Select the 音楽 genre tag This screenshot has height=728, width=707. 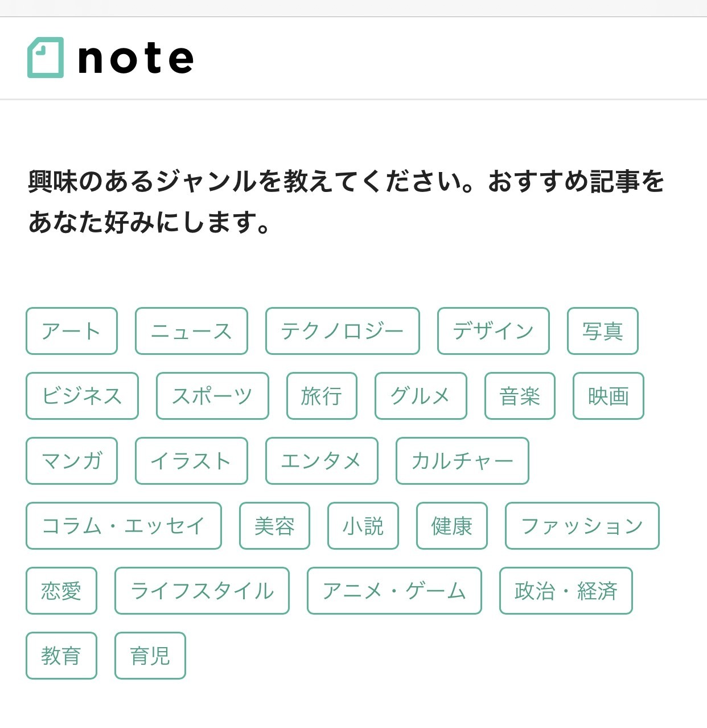pyautogui.click(x=520, y=396)
